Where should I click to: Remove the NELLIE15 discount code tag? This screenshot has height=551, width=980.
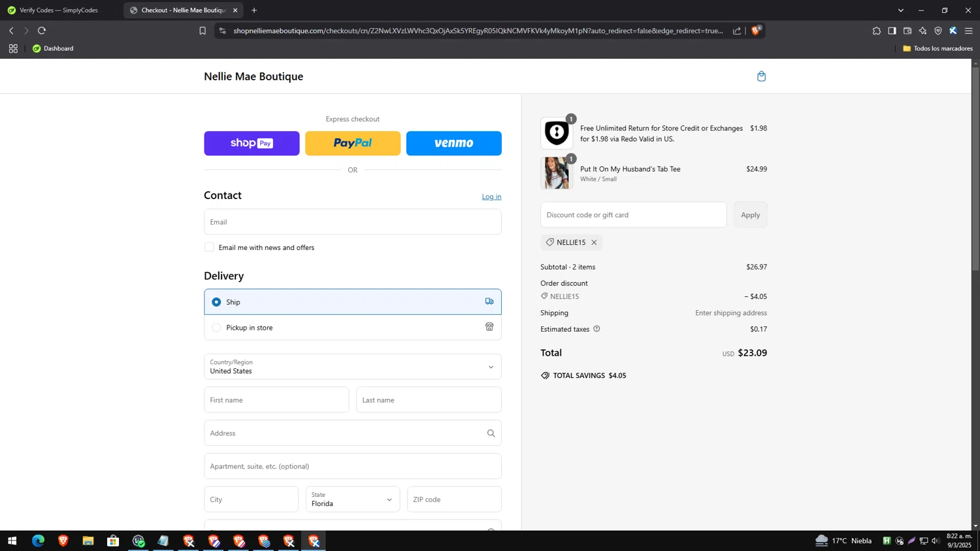coord(594,242)
